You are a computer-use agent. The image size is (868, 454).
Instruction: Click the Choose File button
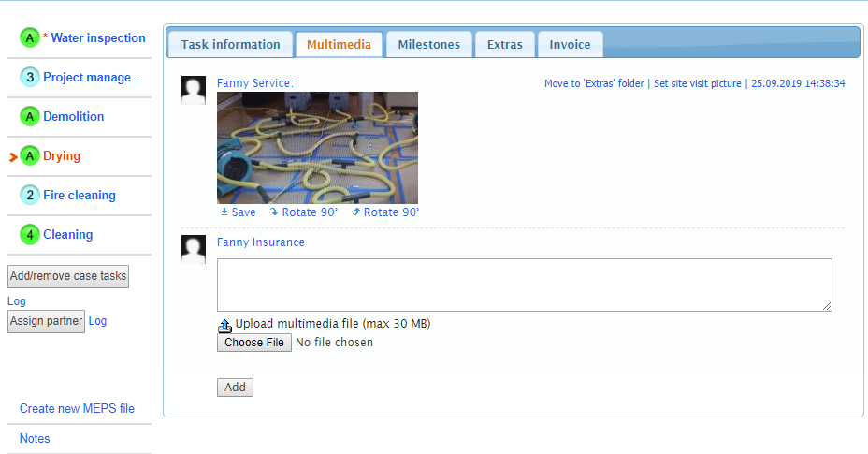coord(254,343)
